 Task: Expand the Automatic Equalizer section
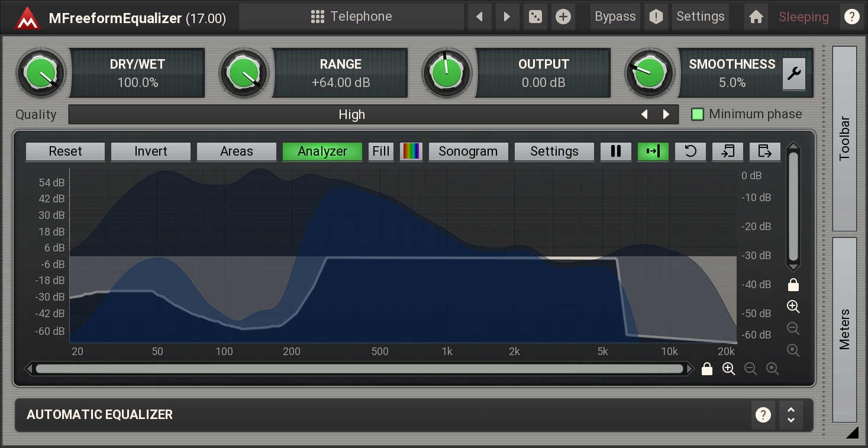(790, 415)
